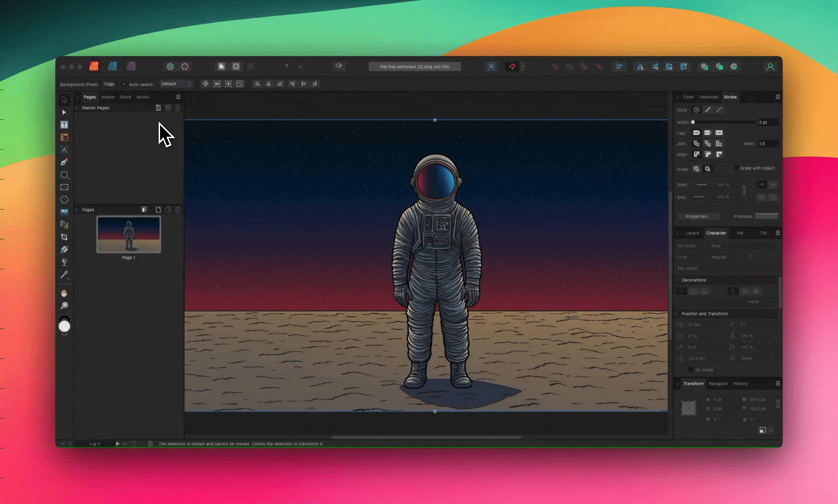Choose dashed line stroke style
838x504 pixels.
tap(719, 110)
